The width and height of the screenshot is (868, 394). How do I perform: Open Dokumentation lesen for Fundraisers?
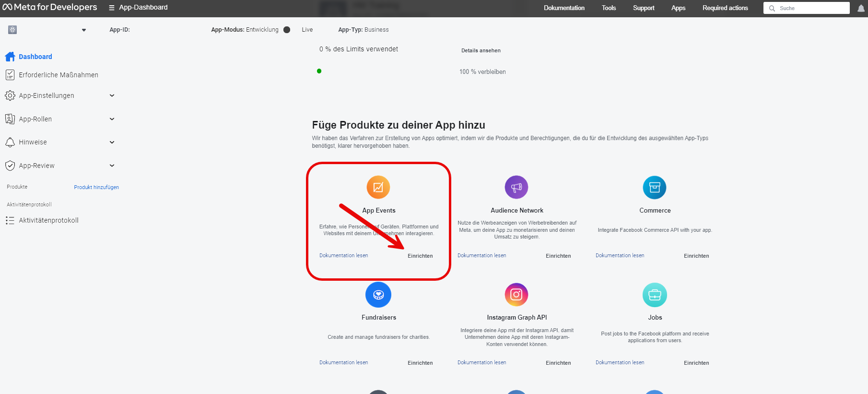(344, 362)
